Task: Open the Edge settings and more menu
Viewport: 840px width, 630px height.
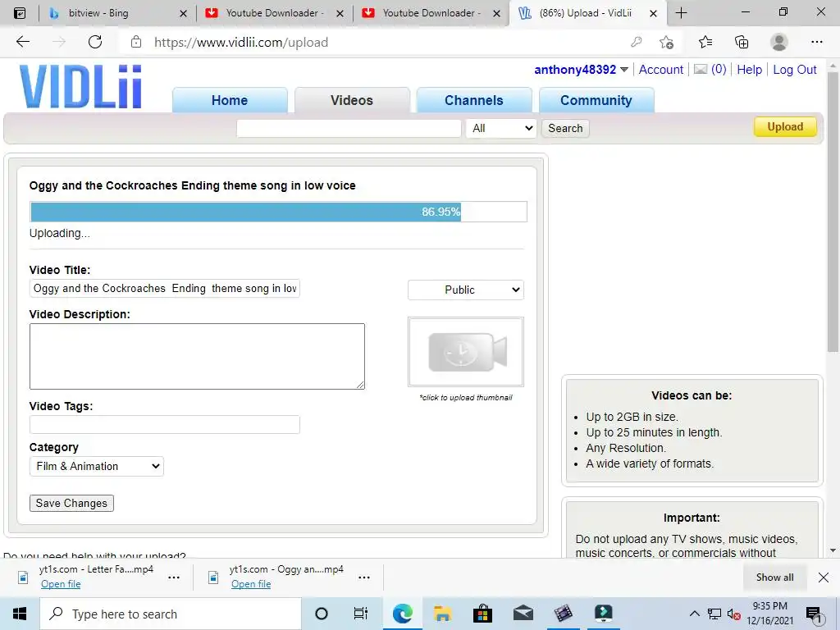Action: [816, 42]
